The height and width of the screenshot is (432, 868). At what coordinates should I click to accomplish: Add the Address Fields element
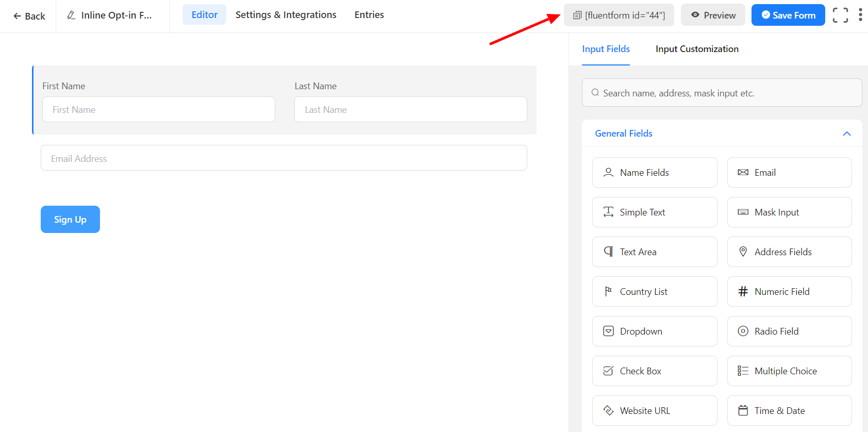[x=789, y=252]
